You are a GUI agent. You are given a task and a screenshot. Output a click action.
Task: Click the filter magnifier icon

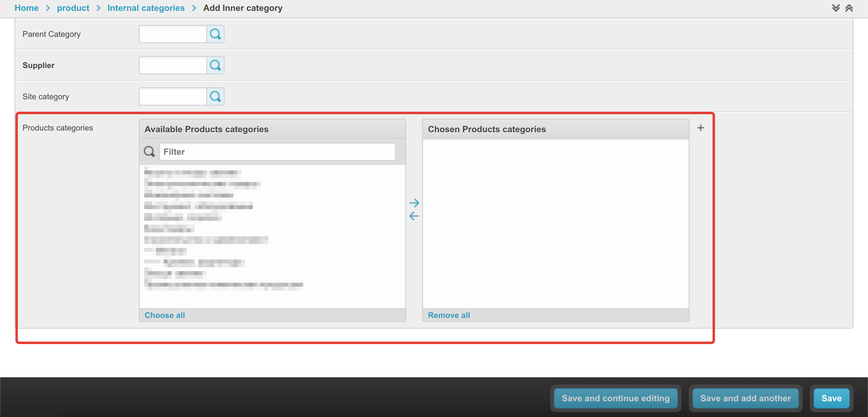[x=149, y=152]
